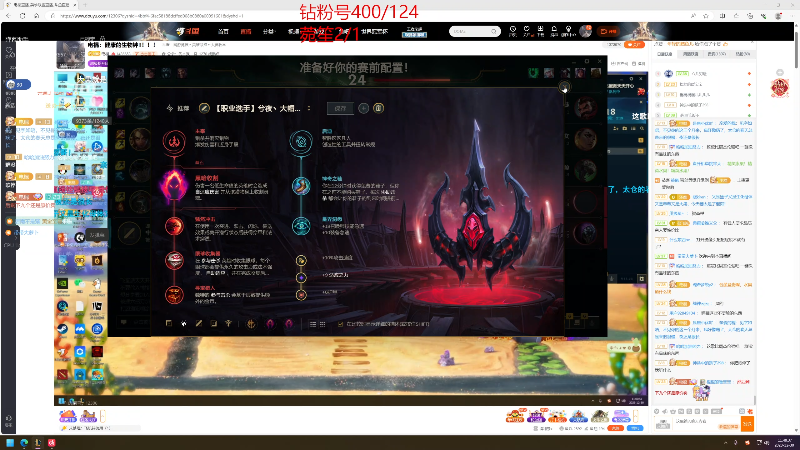Select the tree-shaped path icon in bottom bar
Image resolution: width=800 pixels, height=450 pixels.
tap(229, 323)
